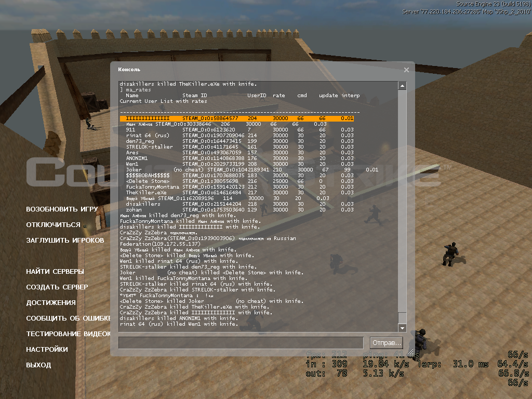Open the ДОСТИЖЕНИЯ achievements menu
Viewport: 532px width, 399px height.
(x=51, y=303)
